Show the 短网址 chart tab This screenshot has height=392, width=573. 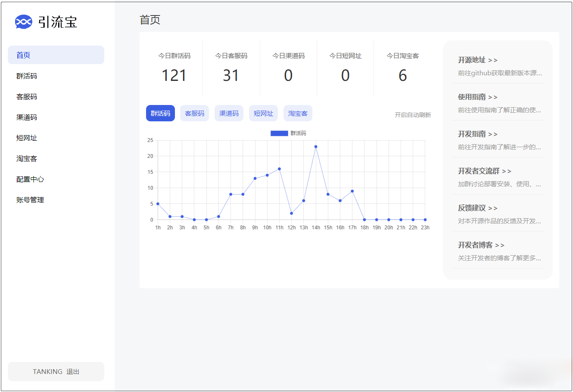click(x=263, y=114)
